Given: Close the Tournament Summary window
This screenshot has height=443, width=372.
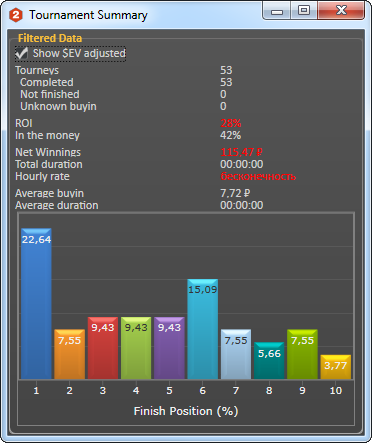Looking at the screenshot, I should point(341,11).
